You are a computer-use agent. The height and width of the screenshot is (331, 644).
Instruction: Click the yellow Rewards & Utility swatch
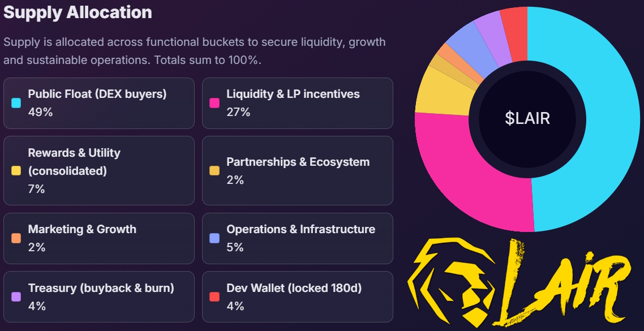(x=16, y=170)
